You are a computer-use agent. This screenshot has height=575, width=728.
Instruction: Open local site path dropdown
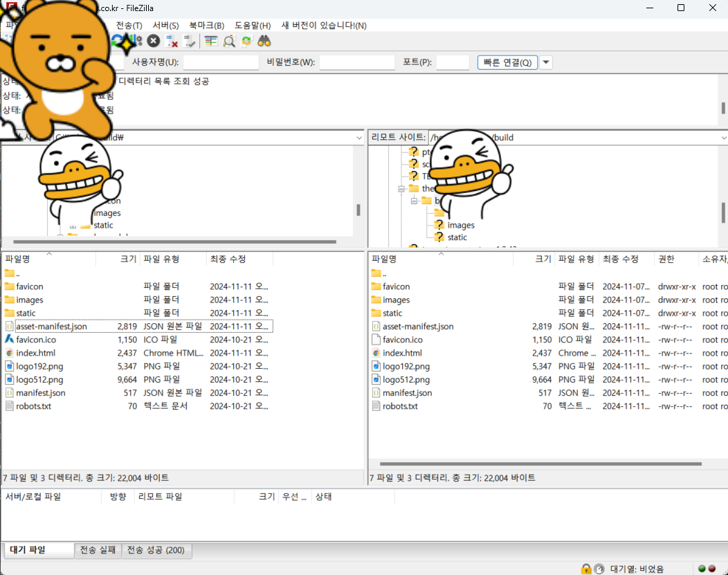point(359,138)
